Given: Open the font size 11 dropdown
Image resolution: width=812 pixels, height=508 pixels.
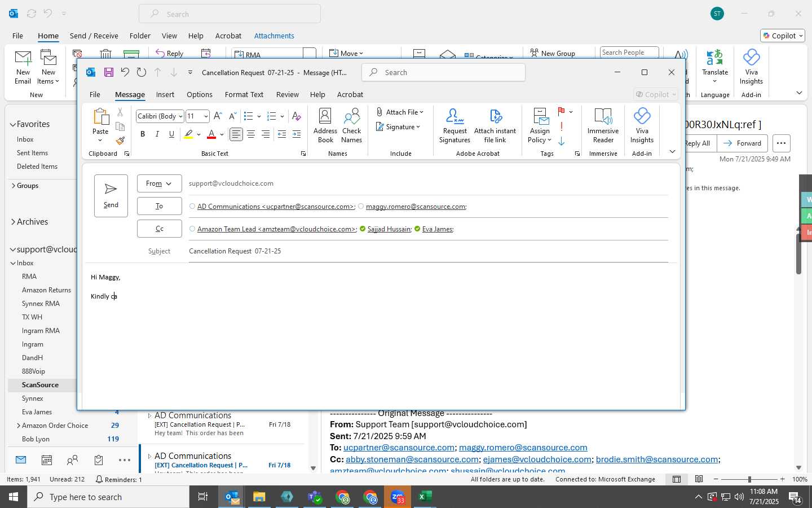Looking at the screenshot, I should [206, 116].
